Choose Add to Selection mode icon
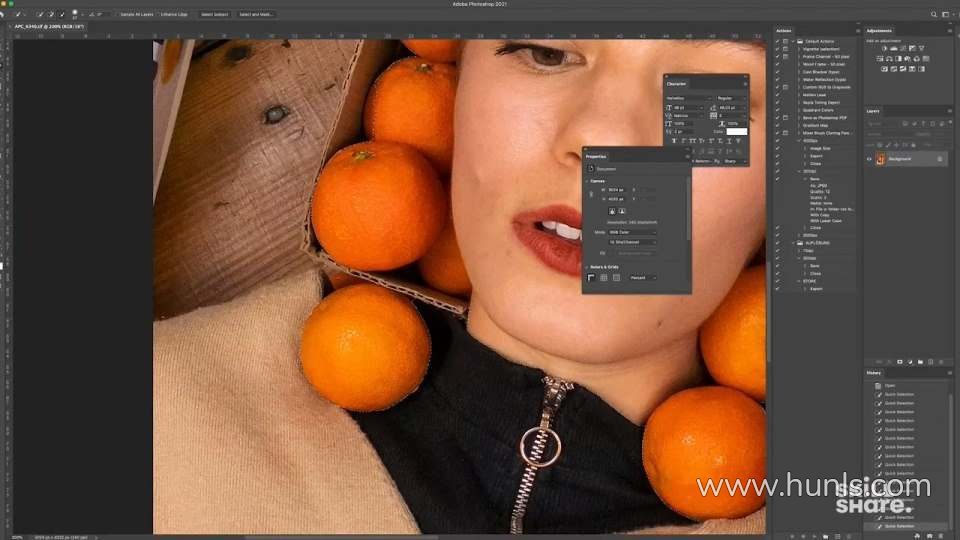Screen dimensions: 960x540 point(51,14)
